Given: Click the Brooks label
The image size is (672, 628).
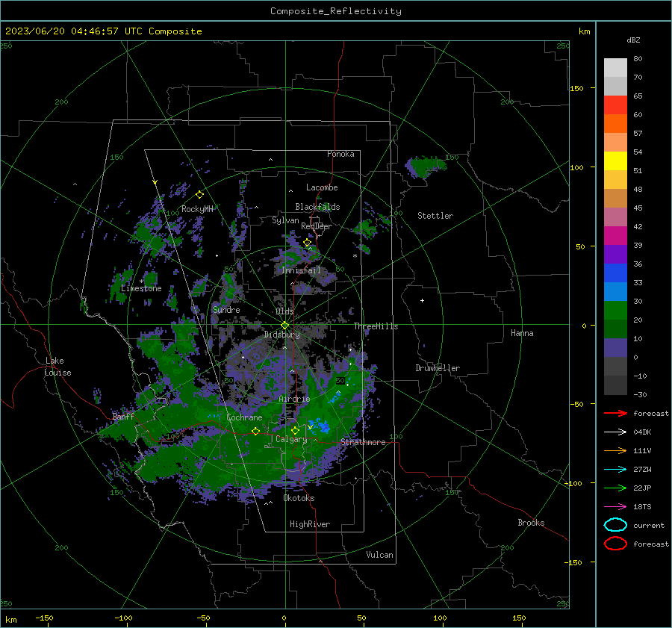Looking at the screenshot, I should click(531, 523).
